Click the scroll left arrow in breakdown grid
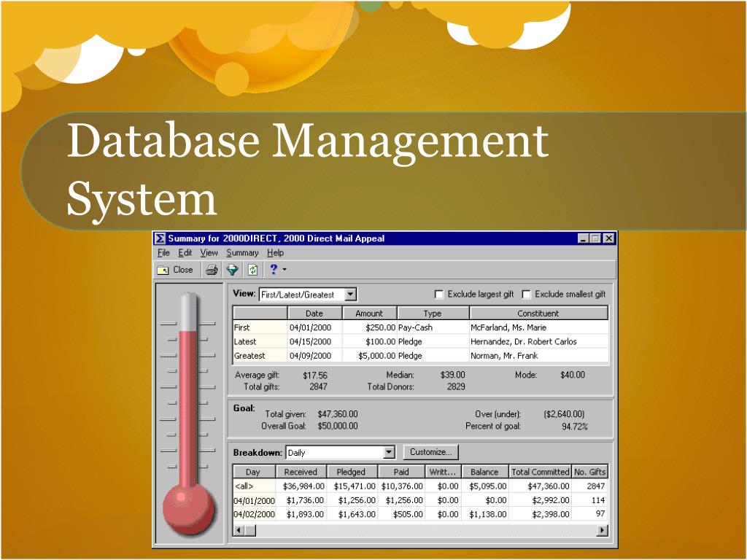The width and height of the screenshot is (747, 560). click(x=239, y=530)
